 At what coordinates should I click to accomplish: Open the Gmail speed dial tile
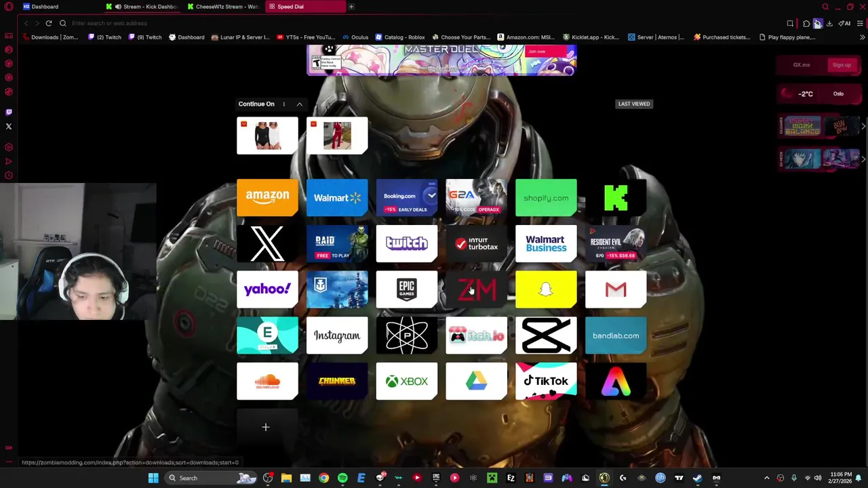pos(616,289)
